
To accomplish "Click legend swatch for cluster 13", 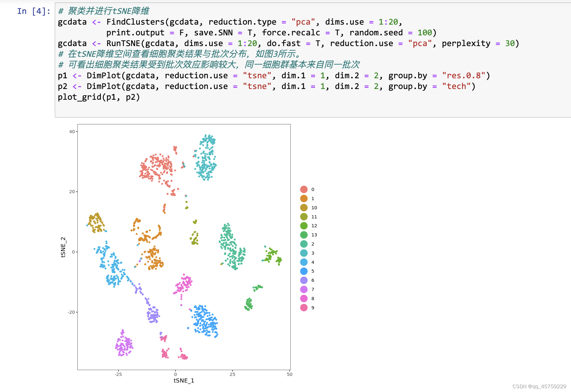I will tap(304, 235).
